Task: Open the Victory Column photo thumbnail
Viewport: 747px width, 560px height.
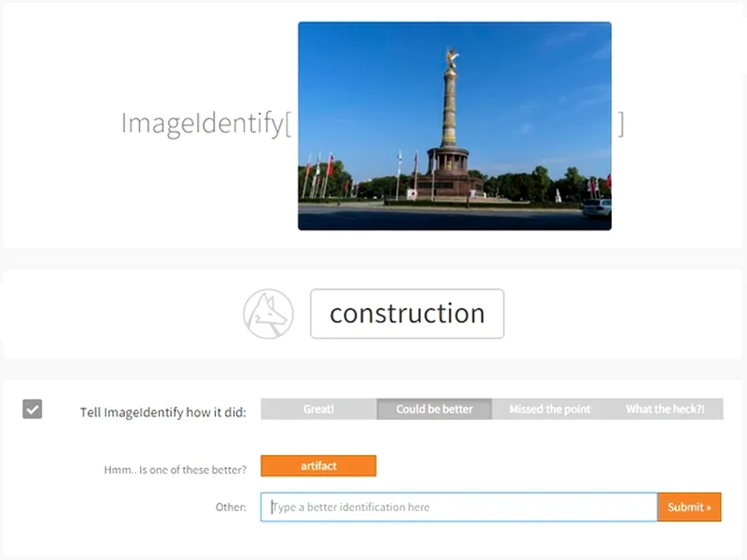Action: pyautogui.click(x=455, y=126)
